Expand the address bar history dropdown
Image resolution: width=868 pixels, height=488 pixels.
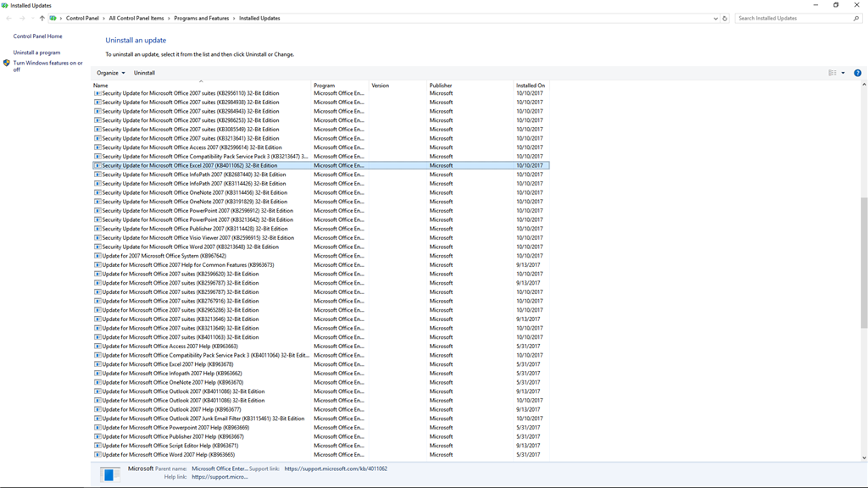715,19
